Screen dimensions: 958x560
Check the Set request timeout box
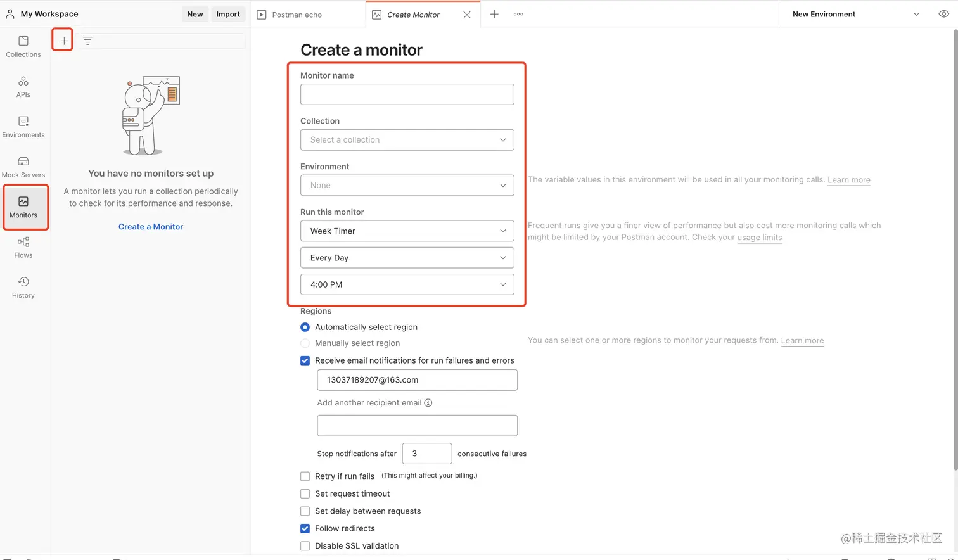[x=305, y=493]
